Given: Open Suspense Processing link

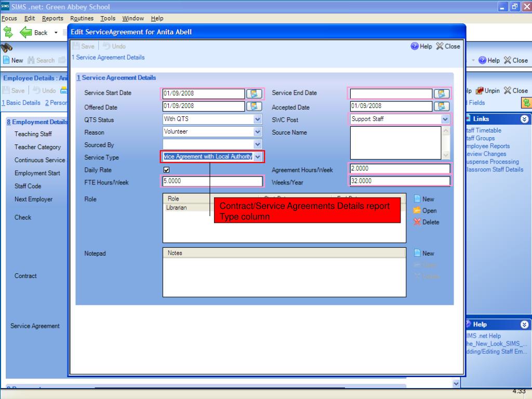Looking at the screenshot, I should (493, 162).
